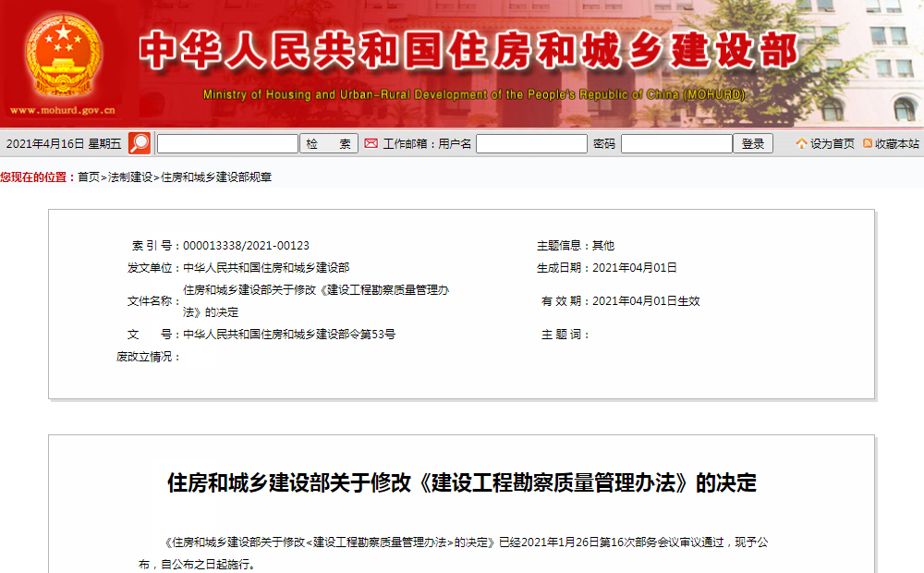Click the home icon beside 设为首页

click(801, 143)
